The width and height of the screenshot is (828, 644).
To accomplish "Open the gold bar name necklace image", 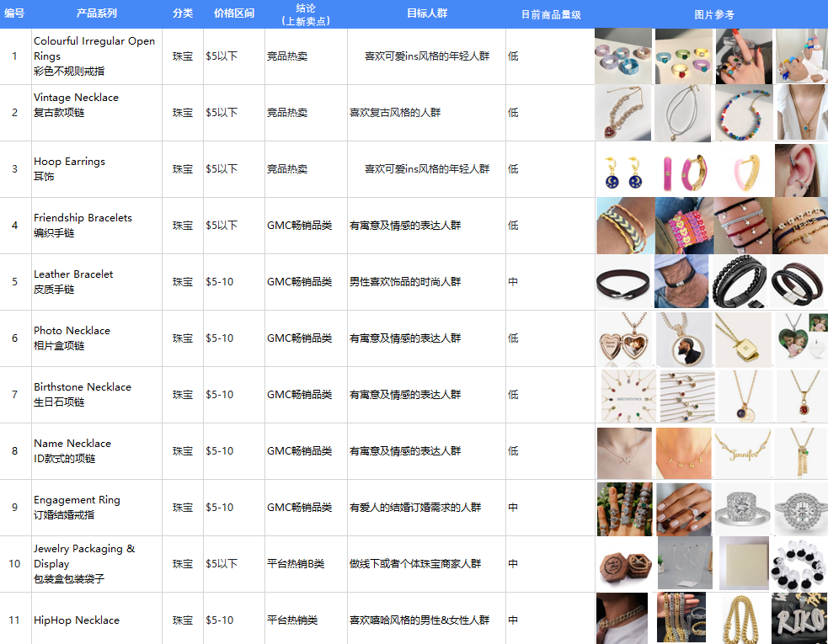I will 801,452.
